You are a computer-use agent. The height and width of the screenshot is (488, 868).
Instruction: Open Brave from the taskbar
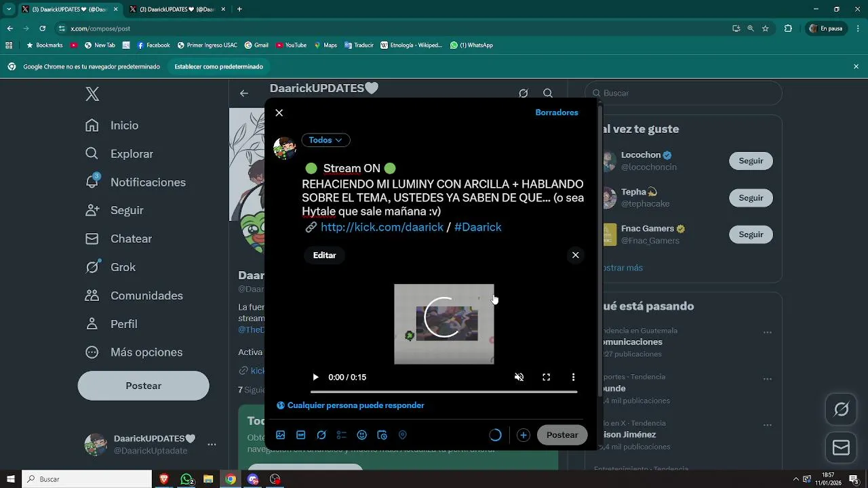click(x=163, y=479)
